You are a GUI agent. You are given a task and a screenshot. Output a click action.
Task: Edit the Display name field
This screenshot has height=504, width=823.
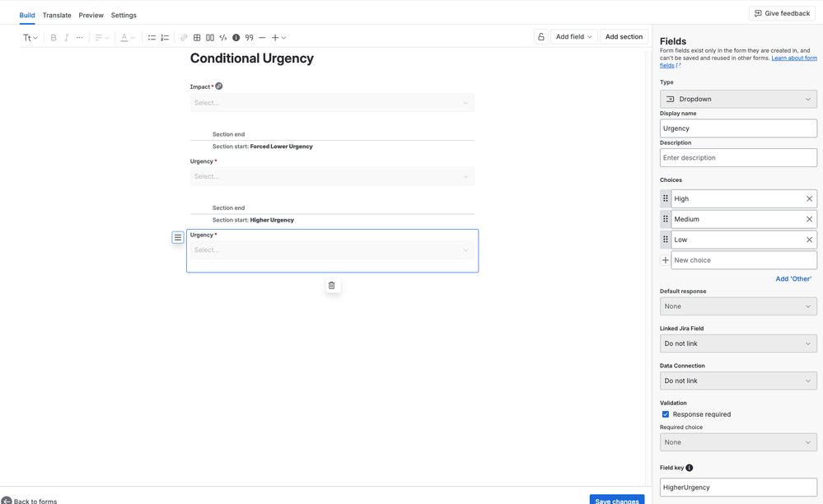(x=738, y=128)
